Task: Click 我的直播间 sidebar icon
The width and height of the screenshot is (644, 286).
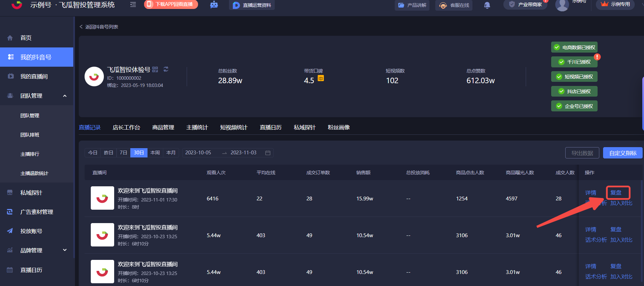Action: click(x=11, y=76)
